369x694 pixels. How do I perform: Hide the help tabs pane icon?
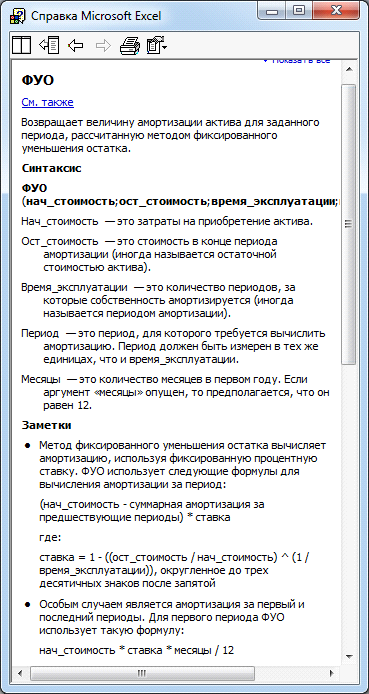[49, 45]
